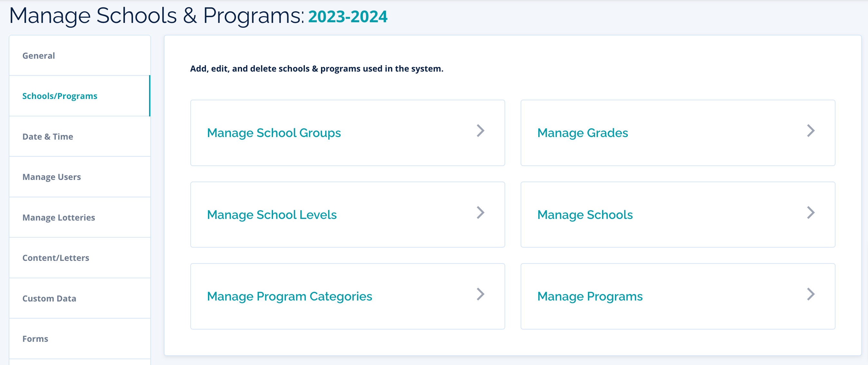Select the Schools/Programs sidebar tab
Viewport: 868px width, 365px height.
pos(60,96)
